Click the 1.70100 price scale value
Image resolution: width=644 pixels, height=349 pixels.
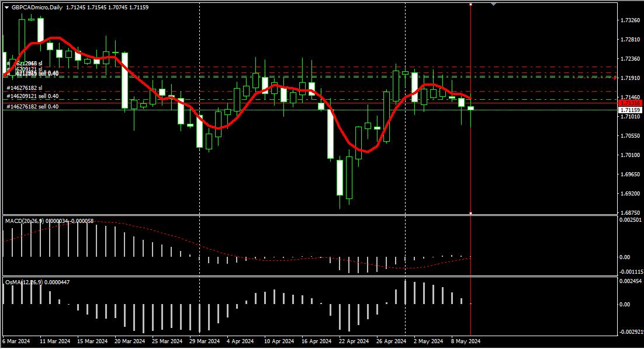coord(630,155)
